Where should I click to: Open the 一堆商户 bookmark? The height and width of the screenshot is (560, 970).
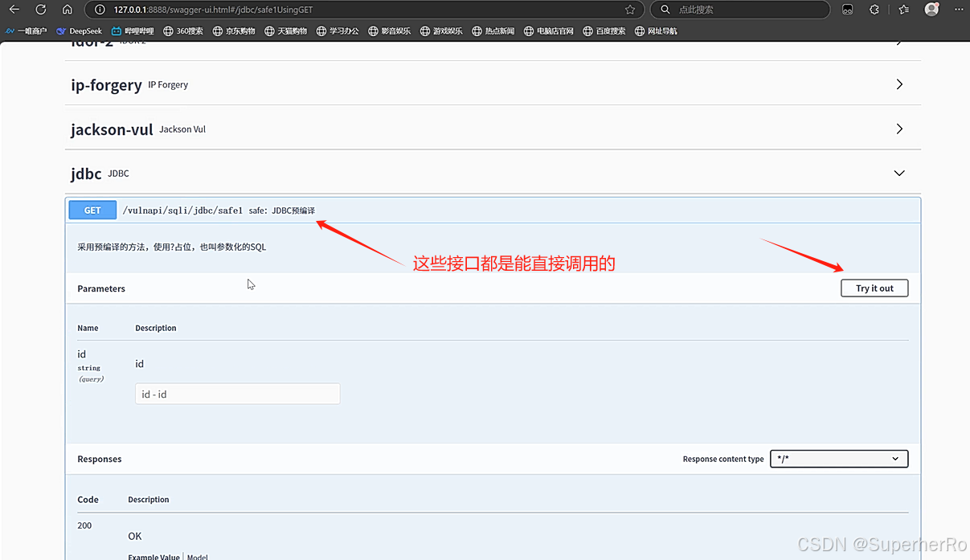tap(26, 31)
